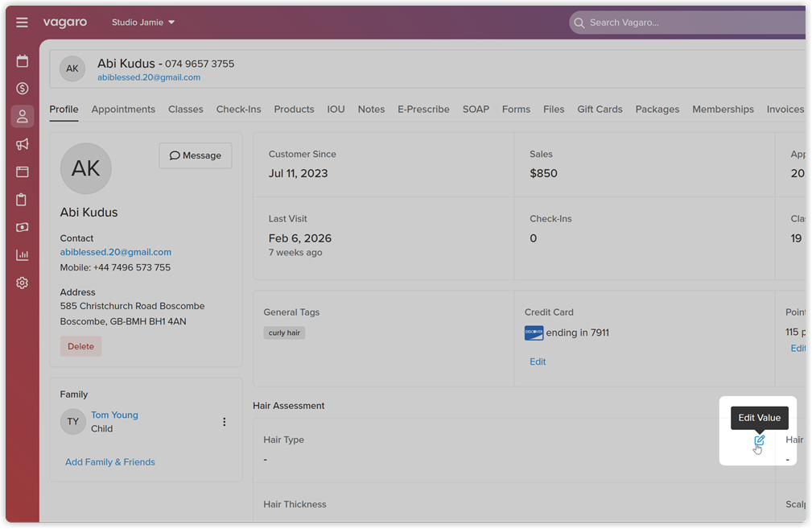Open the Calendar sidebar icon
Viewport: 812px width, 529px height.
(23, 61)
